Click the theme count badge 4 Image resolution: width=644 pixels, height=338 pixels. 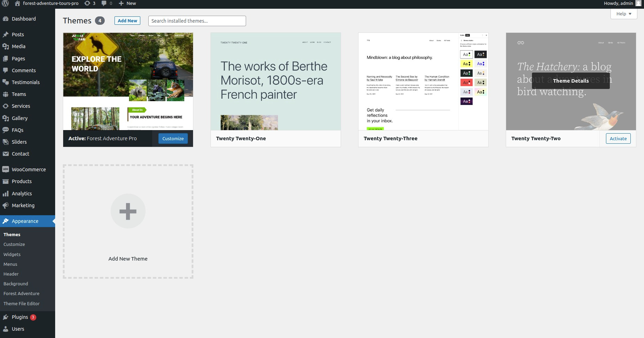click(x=100, y=21)
